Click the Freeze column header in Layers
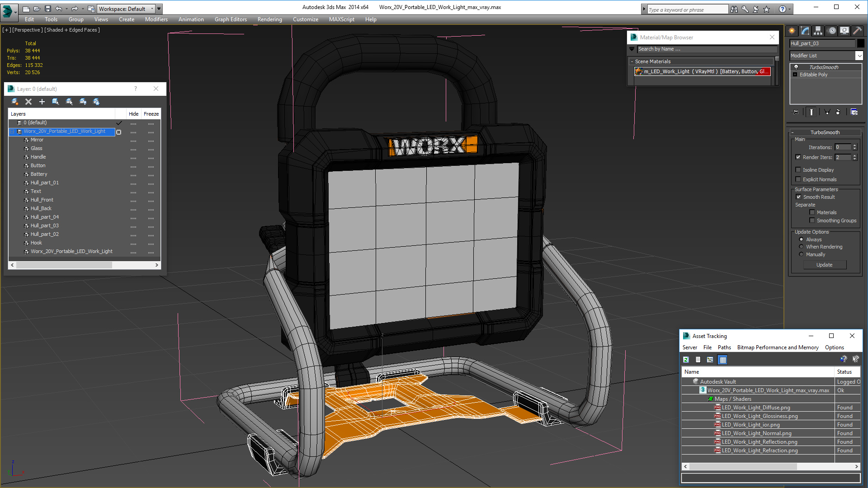Image resolution: width=868 pixels, height=488 pixels. 151,114
